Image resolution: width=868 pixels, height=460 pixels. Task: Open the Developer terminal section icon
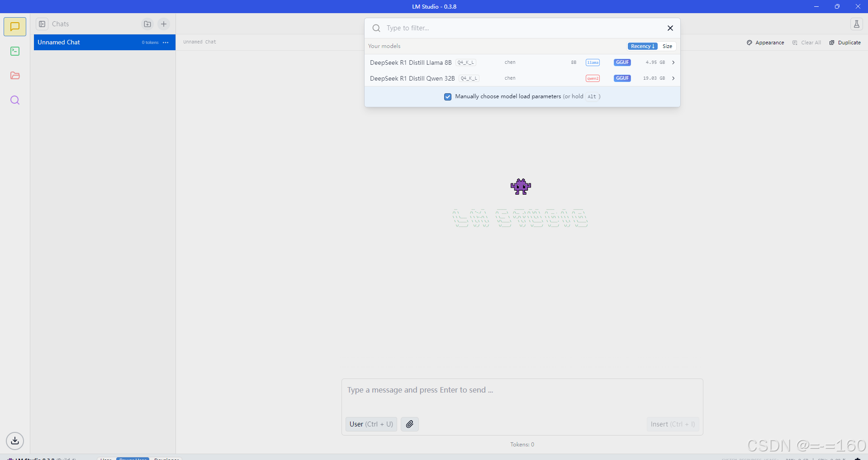15,51
